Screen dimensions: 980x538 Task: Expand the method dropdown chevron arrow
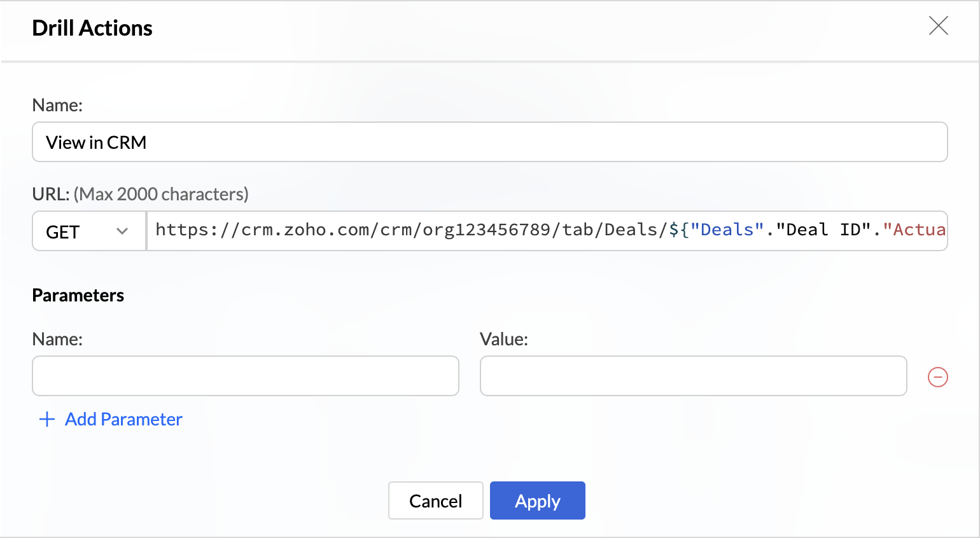click(x=122, y=231)
